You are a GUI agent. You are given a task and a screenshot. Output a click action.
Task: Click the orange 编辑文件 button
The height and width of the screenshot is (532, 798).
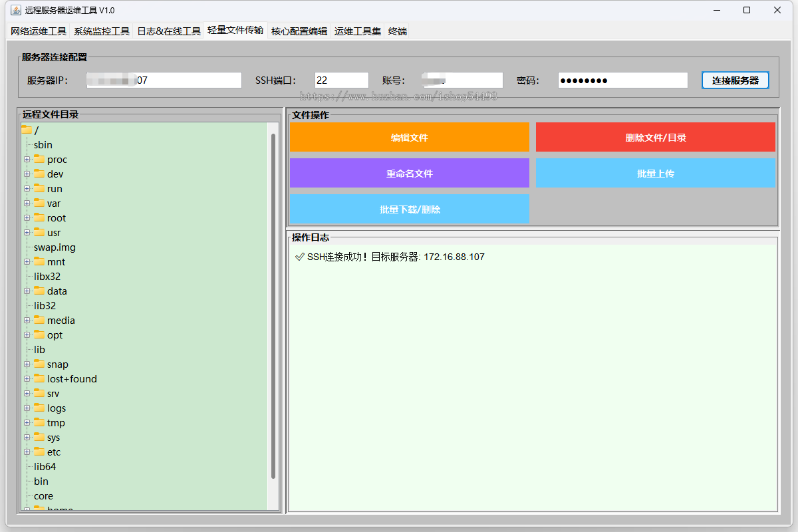(x=410, y=137)
